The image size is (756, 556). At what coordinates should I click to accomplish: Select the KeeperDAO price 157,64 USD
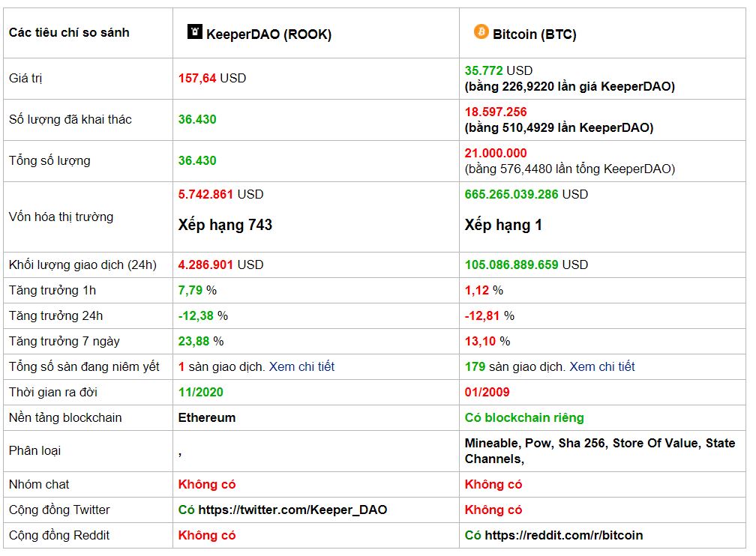click(x=211, y=78)
